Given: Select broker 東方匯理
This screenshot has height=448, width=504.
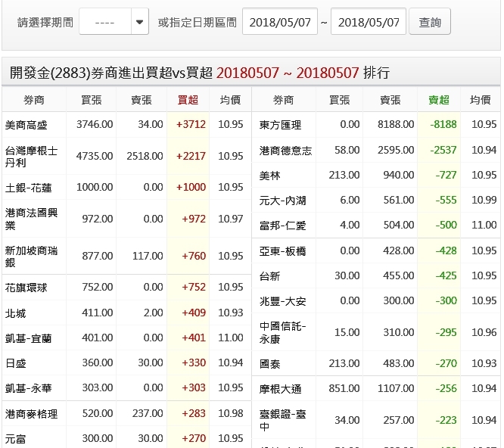Looking at the screenshot, I should click(x=280, y=125).
